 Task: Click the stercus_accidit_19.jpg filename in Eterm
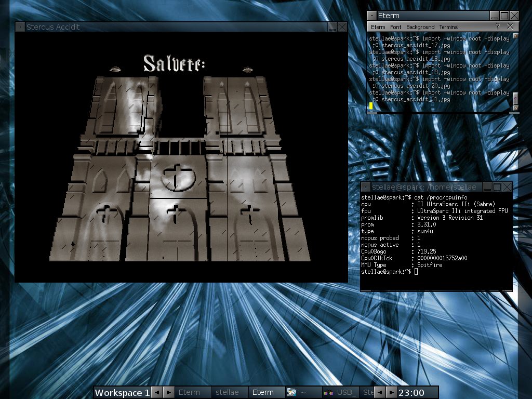click(x=416, y=72)
